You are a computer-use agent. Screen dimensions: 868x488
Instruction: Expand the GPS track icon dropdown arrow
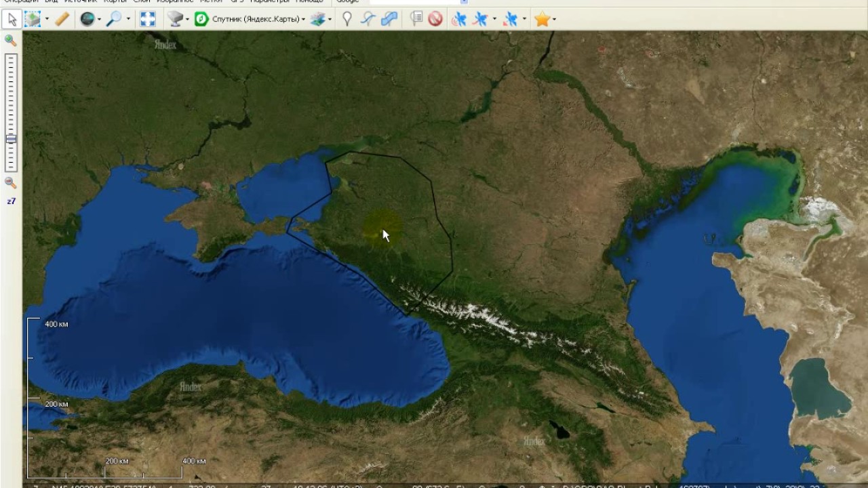494,19
